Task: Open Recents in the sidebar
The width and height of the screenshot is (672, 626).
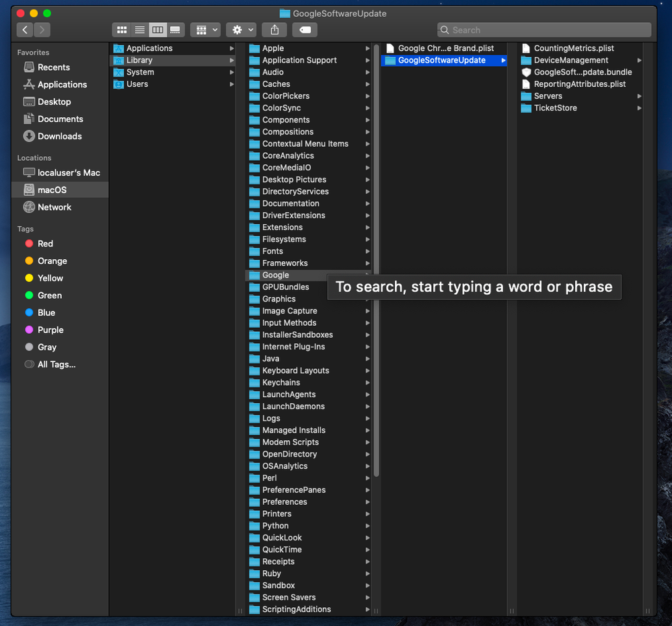Action: pos(60,67)
